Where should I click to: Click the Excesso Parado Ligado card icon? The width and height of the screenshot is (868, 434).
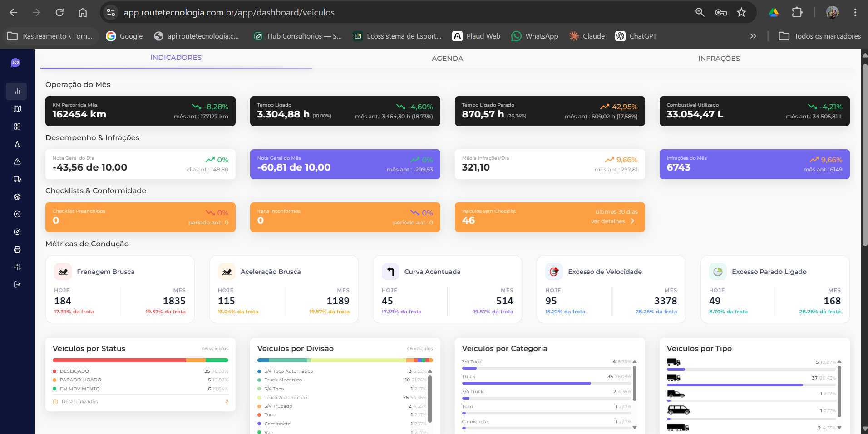(x=718, y=272)
